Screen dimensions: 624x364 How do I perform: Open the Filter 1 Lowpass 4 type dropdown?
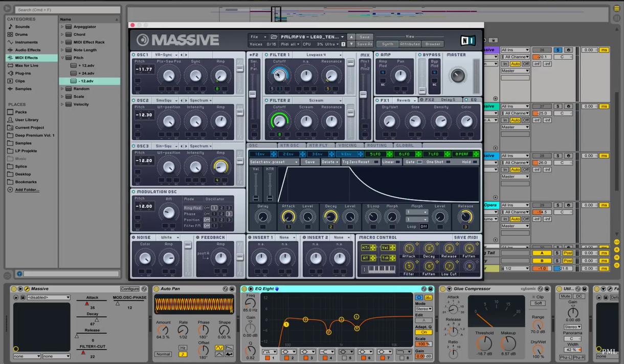[318, 55]
